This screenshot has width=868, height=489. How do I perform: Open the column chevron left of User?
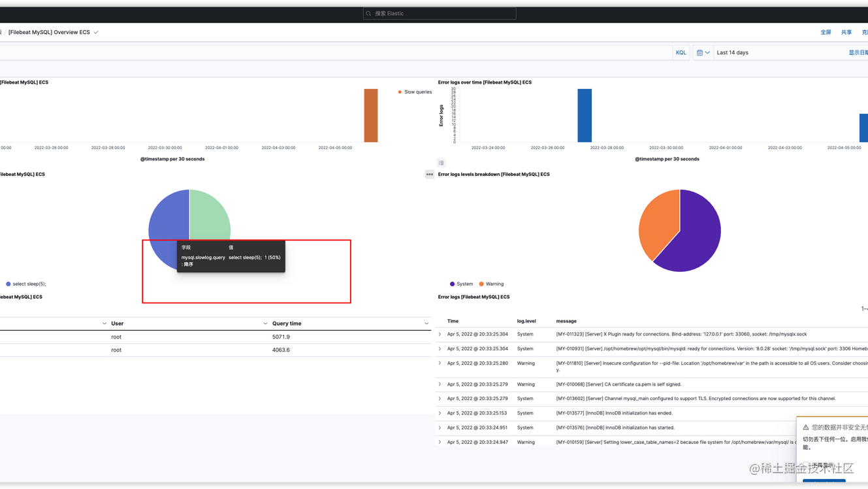pos(104,324)
